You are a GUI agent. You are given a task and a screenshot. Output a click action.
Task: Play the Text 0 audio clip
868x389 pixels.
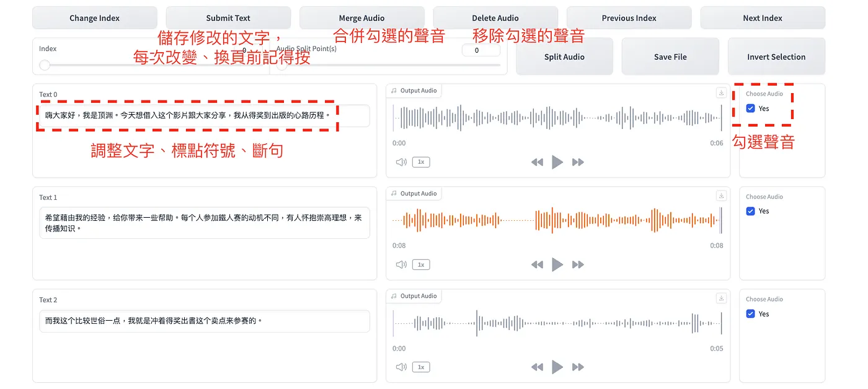[x=557, y=162]
